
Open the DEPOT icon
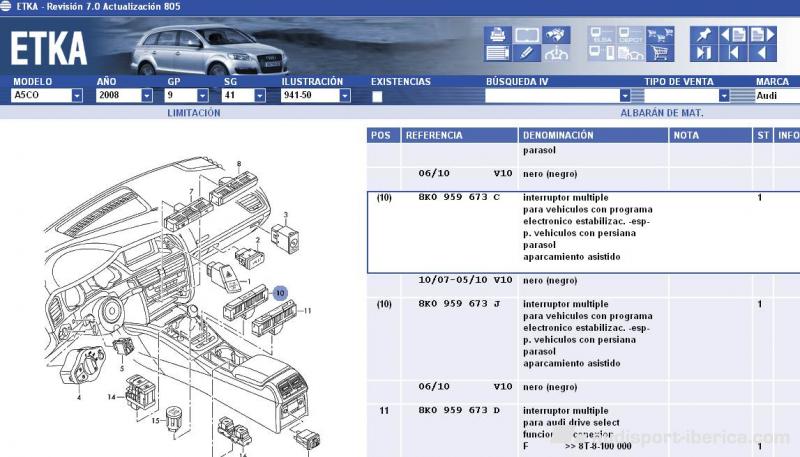[x=631, y=35]
